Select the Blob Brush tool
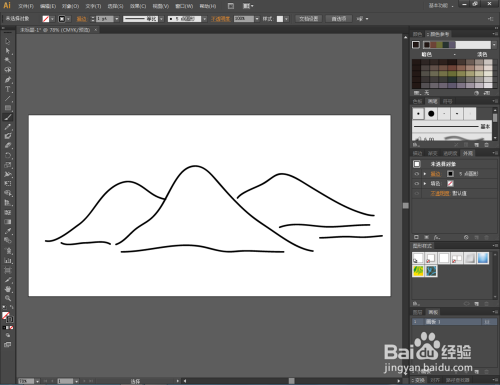Viewport: 500px width, 385px height. pos(8,136)
